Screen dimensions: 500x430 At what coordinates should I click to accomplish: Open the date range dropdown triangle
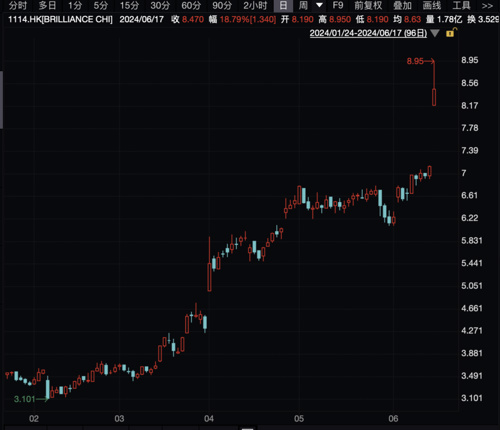[435, 33]
